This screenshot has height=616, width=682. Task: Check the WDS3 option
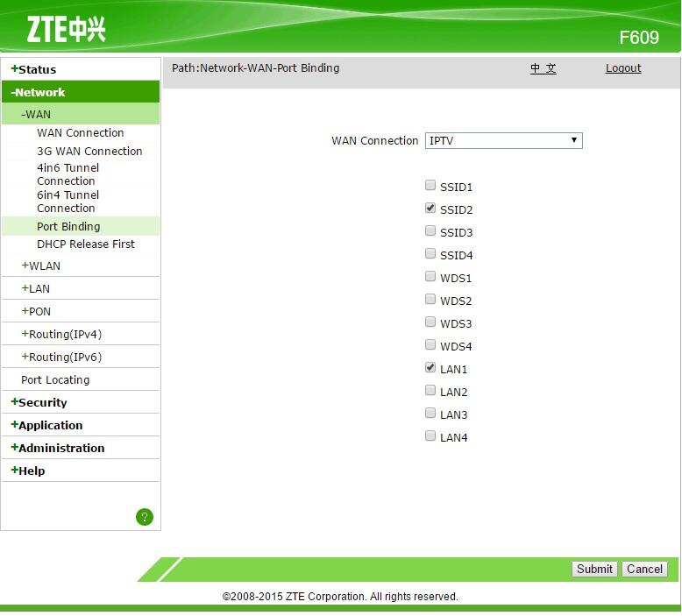430,322
